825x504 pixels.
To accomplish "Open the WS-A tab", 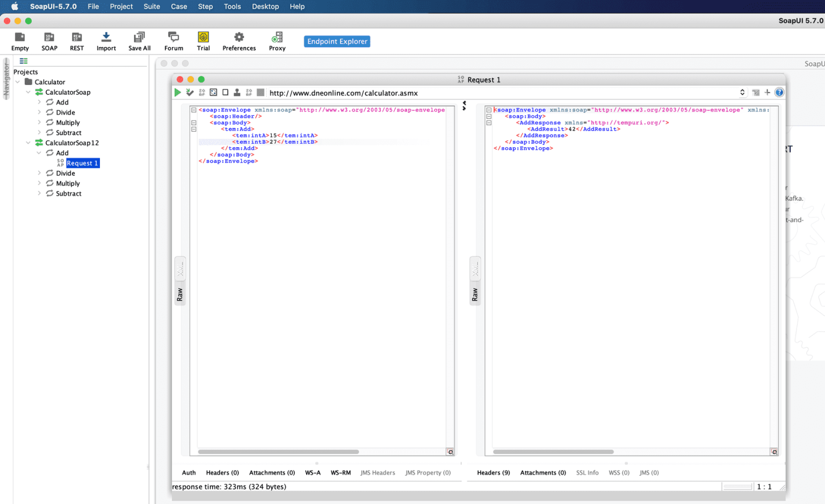I will [x=313, y=473].
